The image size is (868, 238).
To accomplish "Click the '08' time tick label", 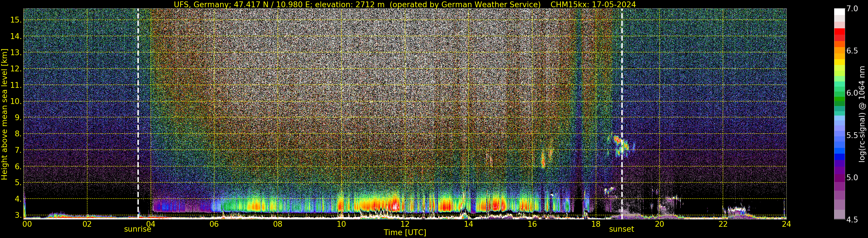I will click(278, 224).
